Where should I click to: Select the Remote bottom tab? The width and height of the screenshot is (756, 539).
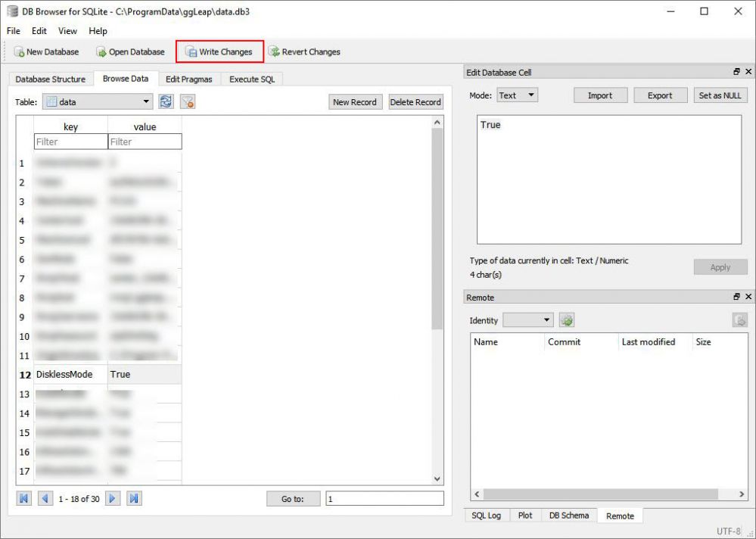[620, 516]
